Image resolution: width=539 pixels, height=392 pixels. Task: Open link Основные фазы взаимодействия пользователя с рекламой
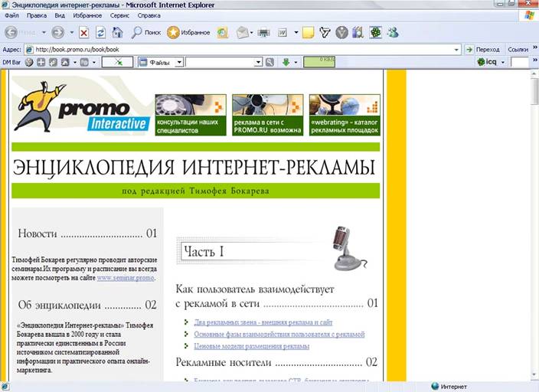(x=279, y=334)
